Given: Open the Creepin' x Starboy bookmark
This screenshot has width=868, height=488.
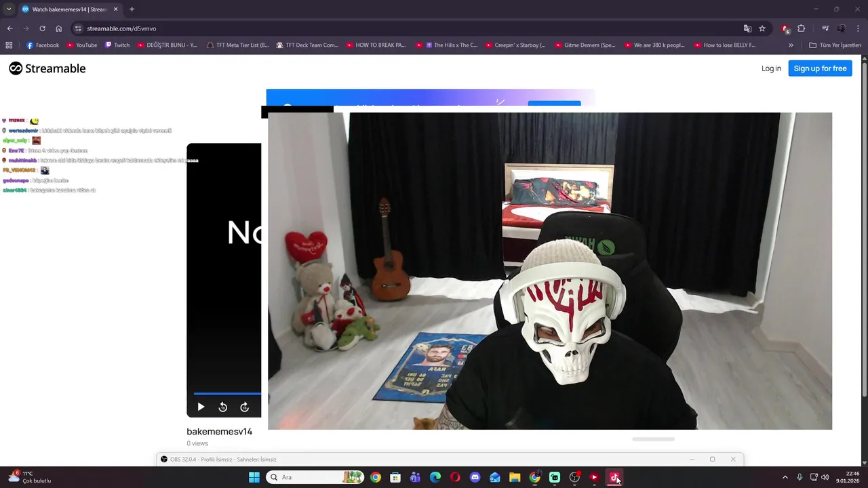Looking at the screenshot, I should (x=515, y=45).
